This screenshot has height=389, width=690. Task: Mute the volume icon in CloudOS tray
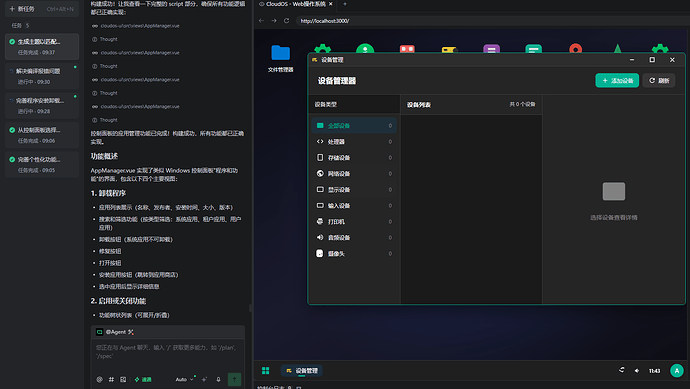pos(637,371)
